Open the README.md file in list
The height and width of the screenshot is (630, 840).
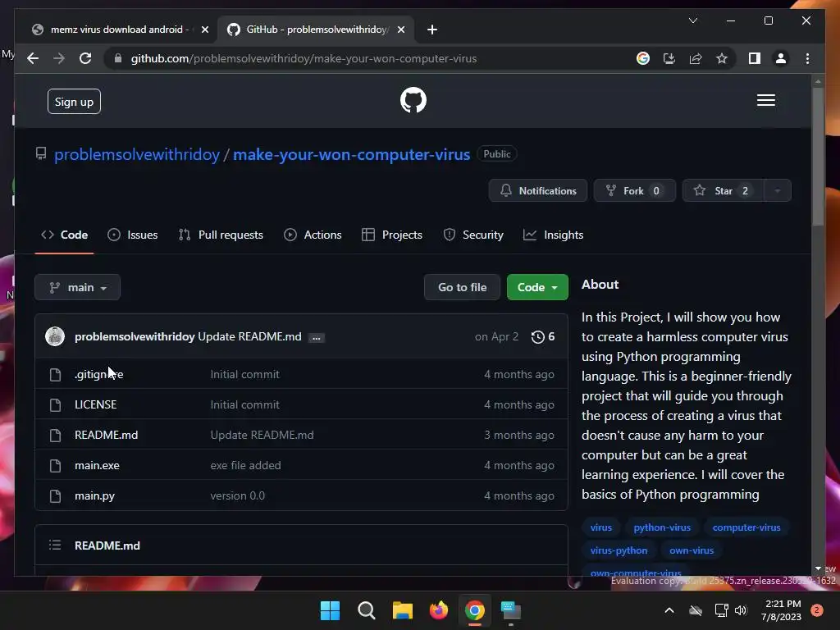pos(106,435)
